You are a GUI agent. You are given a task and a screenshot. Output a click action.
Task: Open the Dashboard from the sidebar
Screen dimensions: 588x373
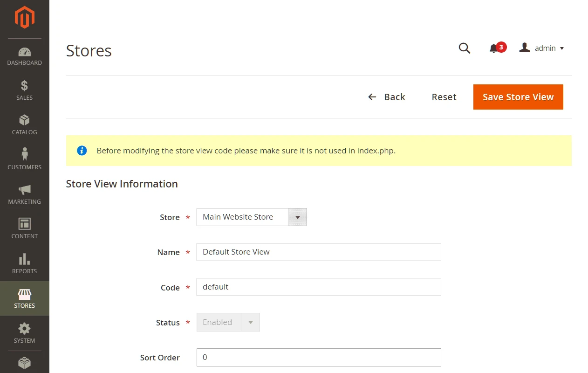pyautogui.click(x=24, y=56)
